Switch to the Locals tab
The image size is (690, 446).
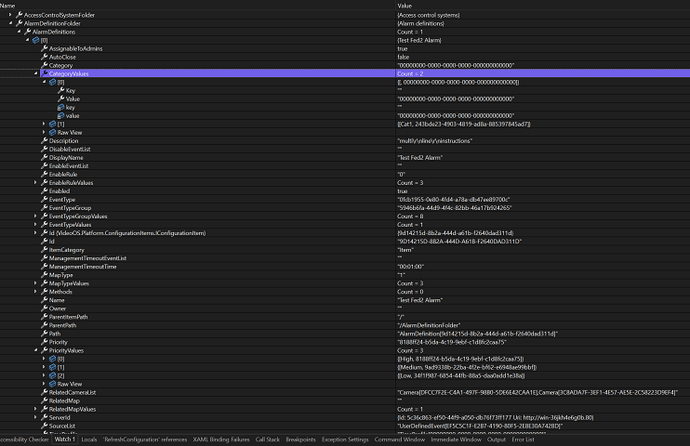coord(89,439)
